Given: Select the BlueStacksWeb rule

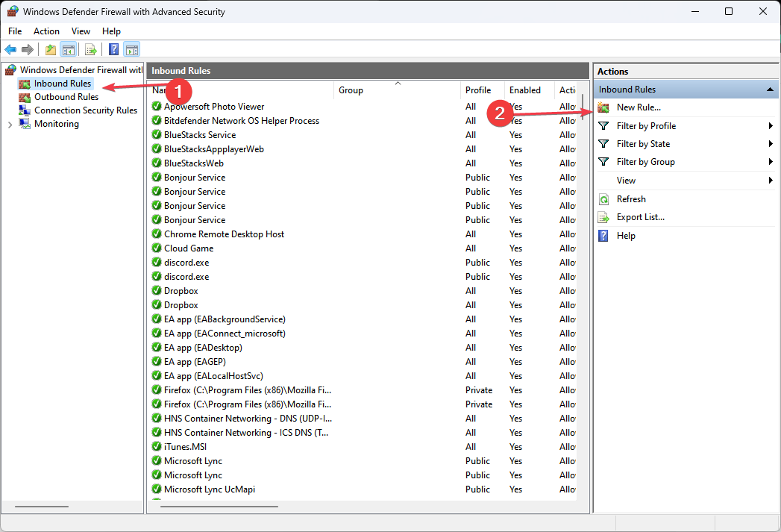Looking at the screenshot, I should (194, 163).
